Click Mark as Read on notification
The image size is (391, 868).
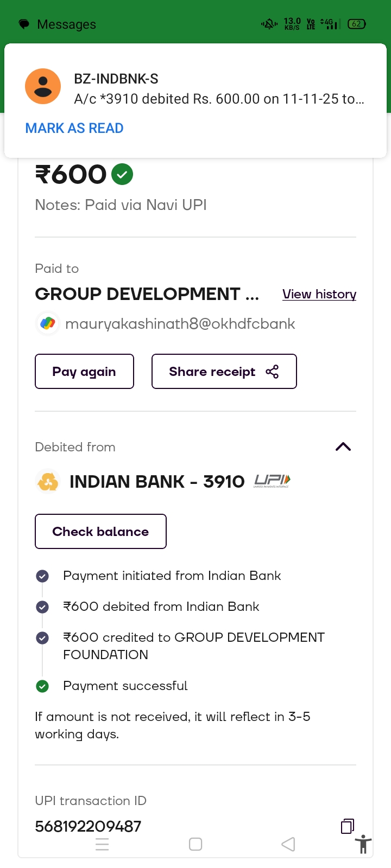(74, 128)
